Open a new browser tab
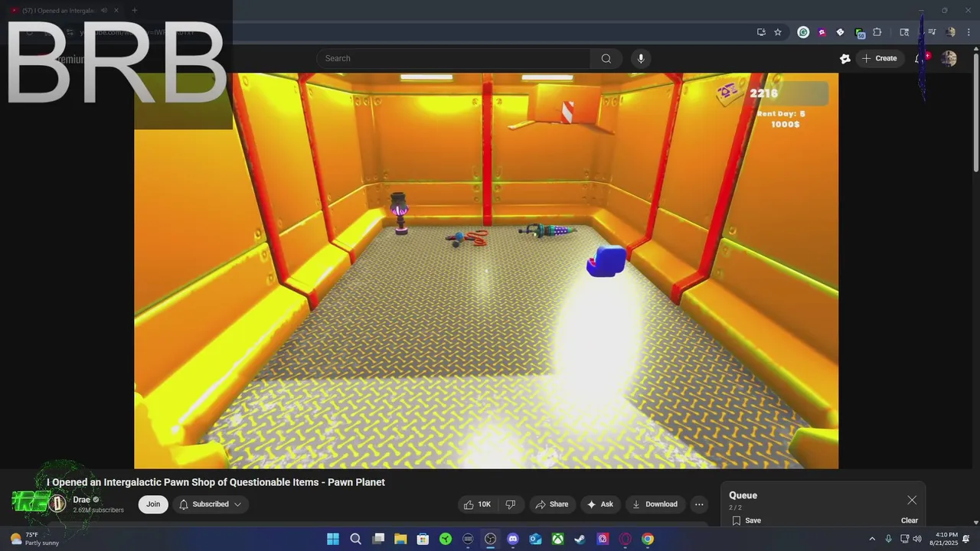This screenshot has height=551, width=980. point(134,10)
